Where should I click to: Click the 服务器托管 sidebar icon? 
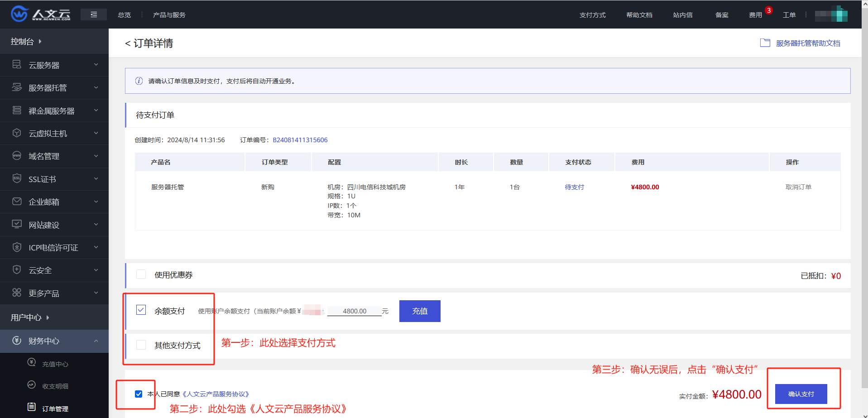pos(17,87)
